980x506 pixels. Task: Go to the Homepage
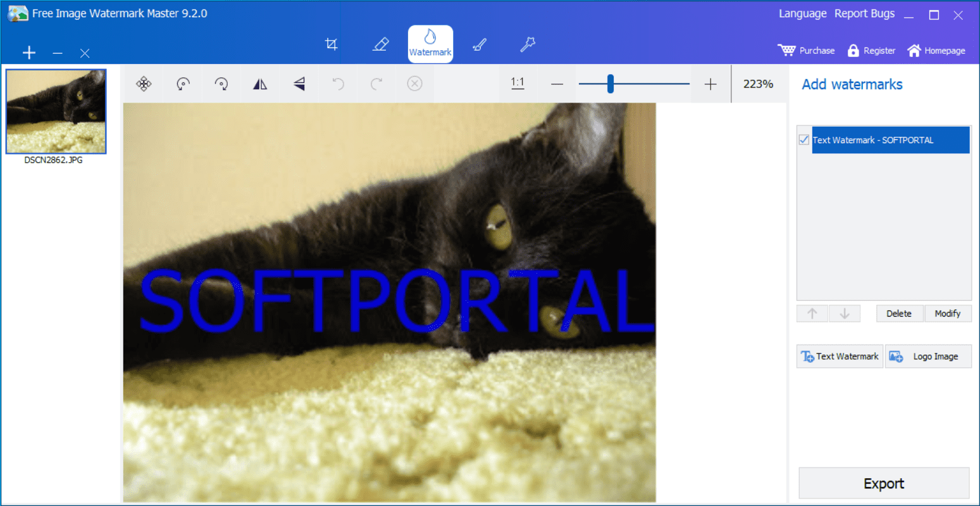(x=936, y=51)
